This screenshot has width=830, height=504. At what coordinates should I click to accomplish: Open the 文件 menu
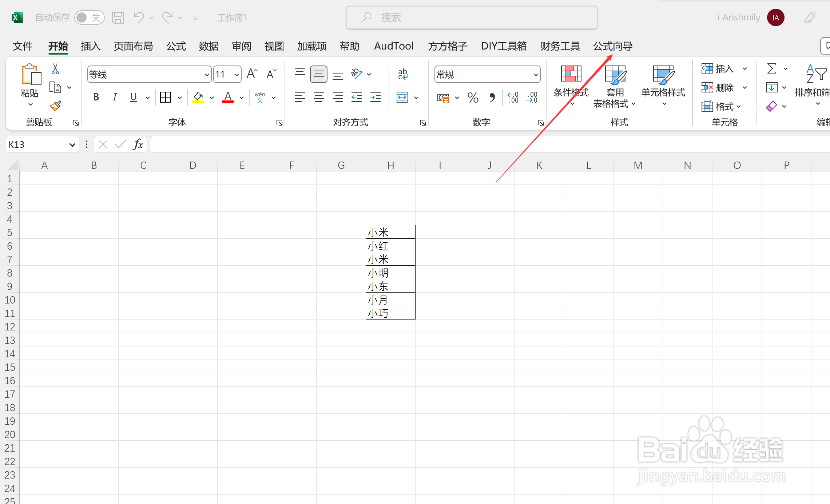(23, 46)
